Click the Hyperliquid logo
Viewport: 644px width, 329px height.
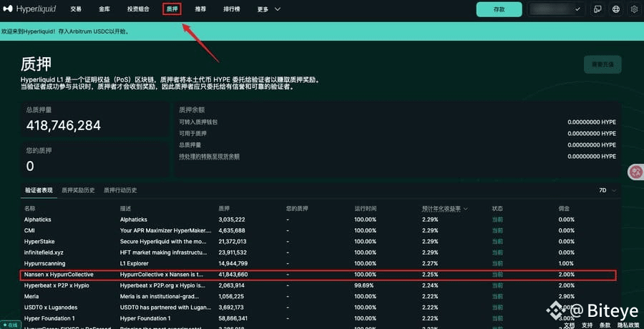(x=29, y=9)
